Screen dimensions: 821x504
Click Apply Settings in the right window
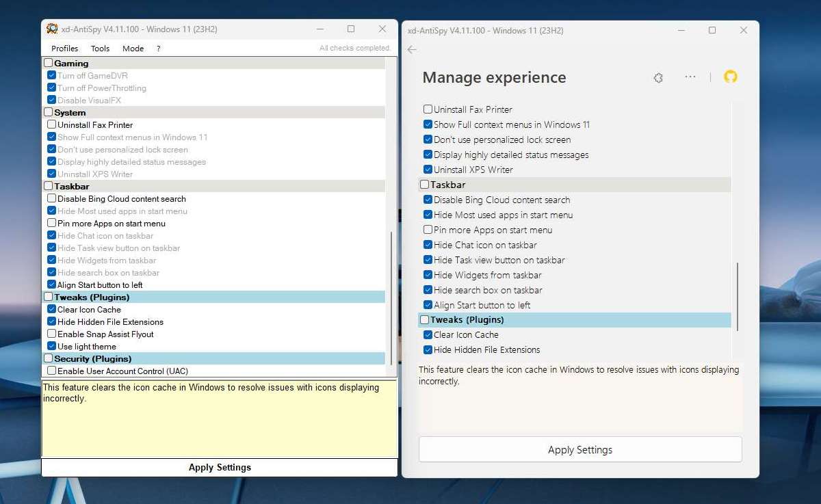point(580,450)
